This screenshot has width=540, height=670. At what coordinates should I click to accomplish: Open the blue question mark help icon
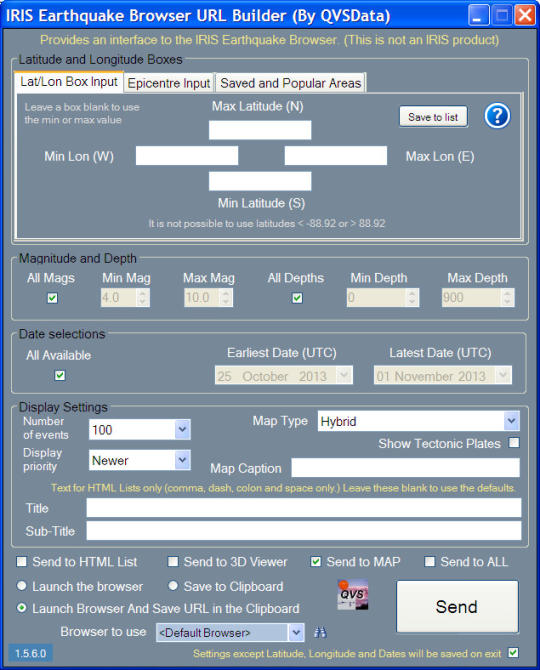pyautogui.click(x=497, y=116)
